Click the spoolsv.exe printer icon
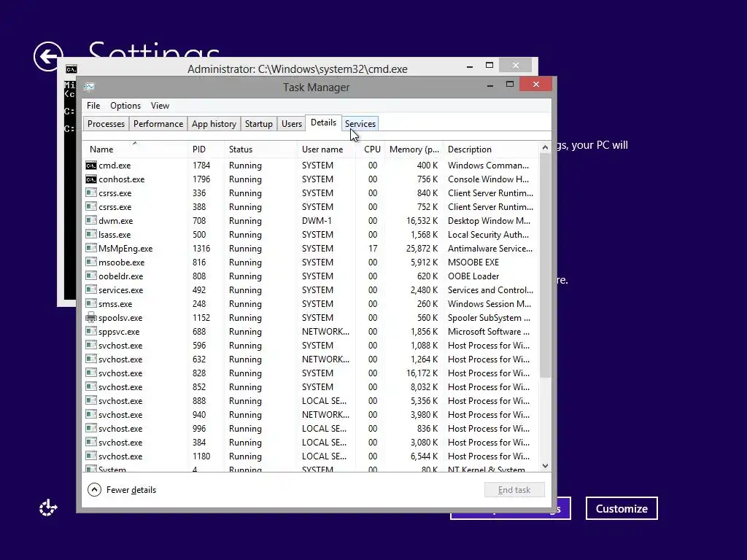The width and height of the screenshot is (747, 560). pos(91,317)
